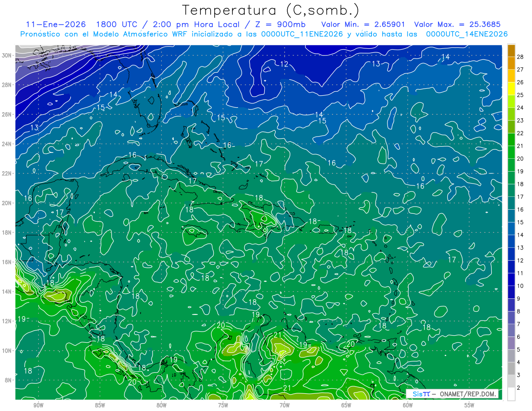Select 'Valor Min. = 2.65901' text
This screenshot has width=532, height=411.
tap(363, 24)
